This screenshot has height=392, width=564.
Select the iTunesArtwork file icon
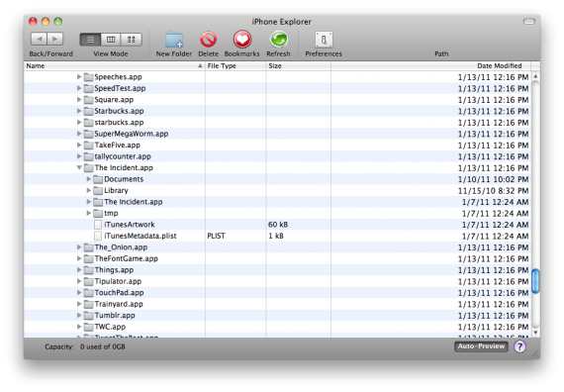[98, 225]
